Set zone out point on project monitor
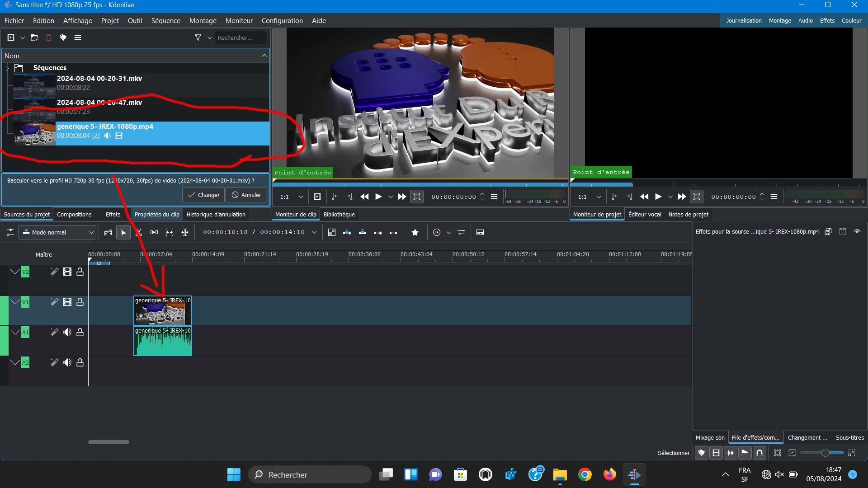Screen dimensions: 868x488 (x=629, y=197)
